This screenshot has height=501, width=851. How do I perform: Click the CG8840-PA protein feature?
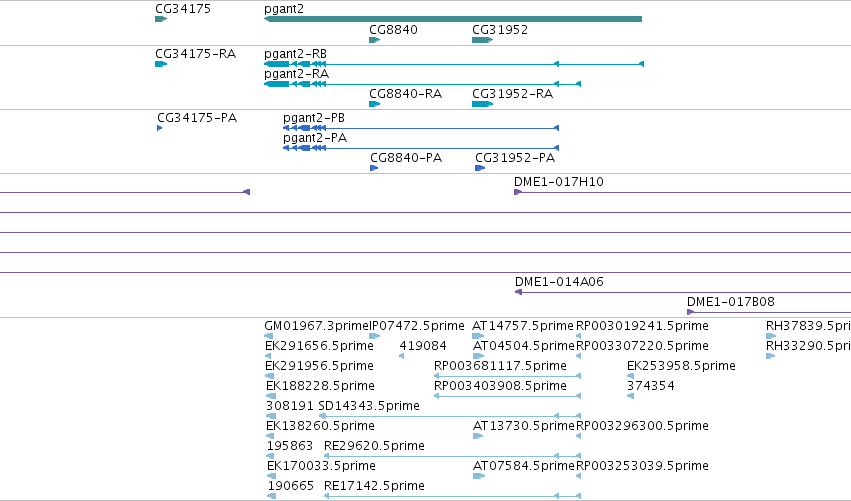[x=374, y=168]
